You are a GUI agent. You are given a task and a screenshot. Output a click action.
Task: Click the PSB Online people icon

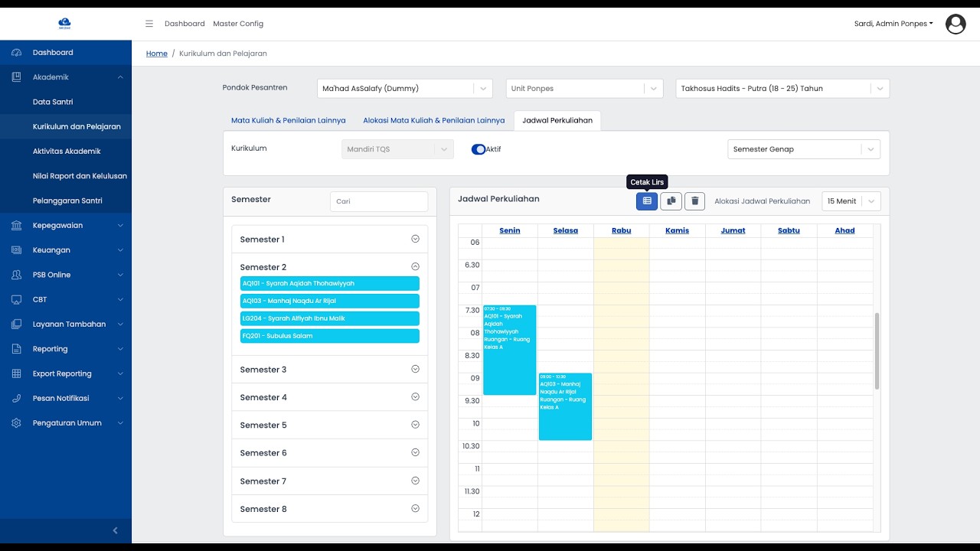coord(17,275)
